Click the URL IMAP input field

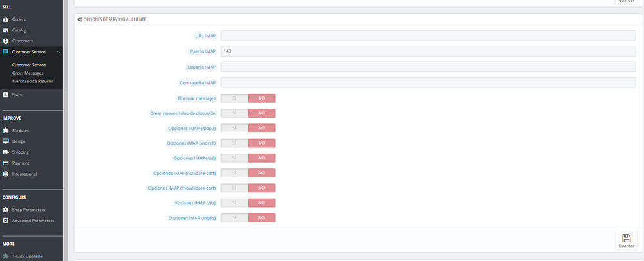click(x=428, y=35)
